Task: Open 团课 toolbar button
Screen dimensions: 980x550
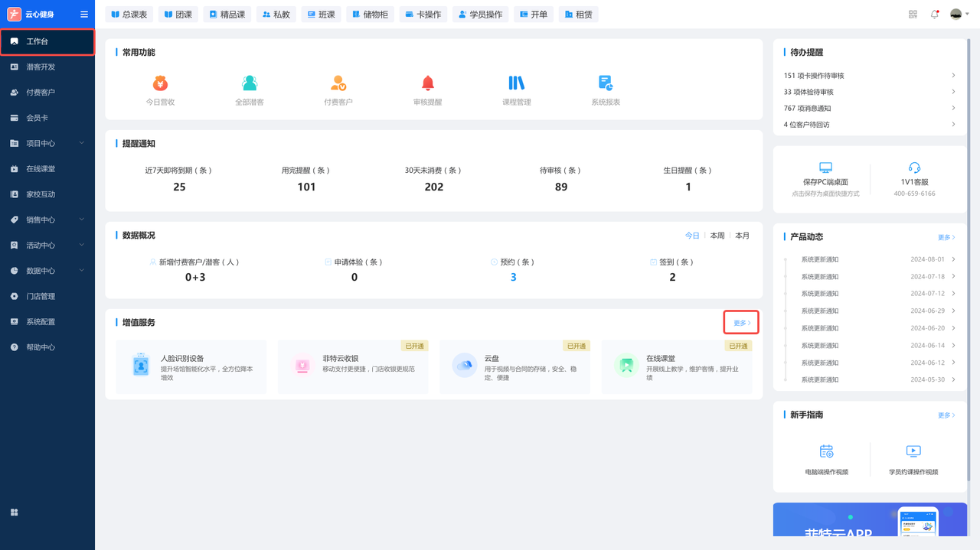Action: pos(178,15)
